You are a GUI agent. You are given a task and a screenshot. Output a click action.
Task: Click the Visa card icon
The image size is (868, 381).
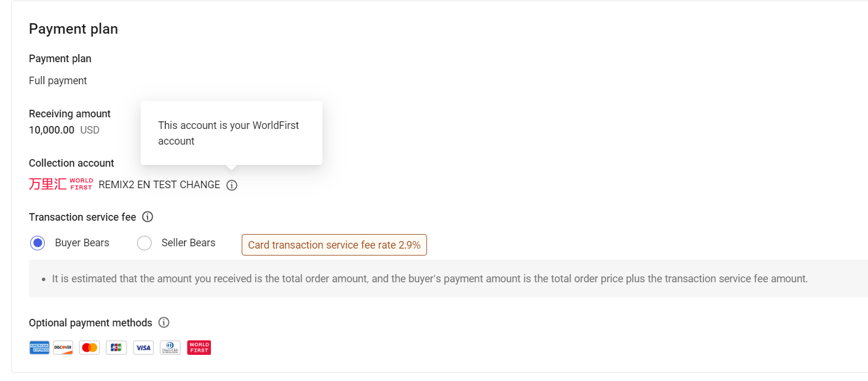(x=143, y=347)
